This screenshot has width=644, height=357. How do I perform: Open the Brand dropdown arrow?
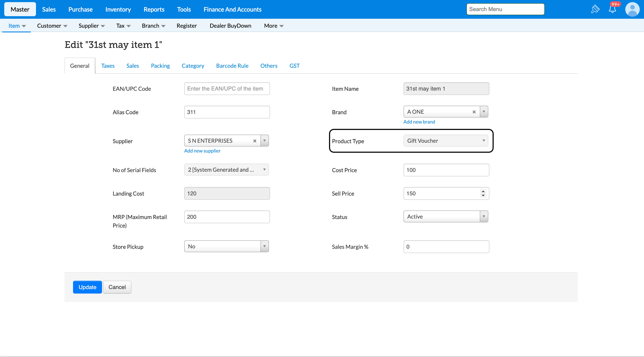pyautogui.click(x=484, y=112)
